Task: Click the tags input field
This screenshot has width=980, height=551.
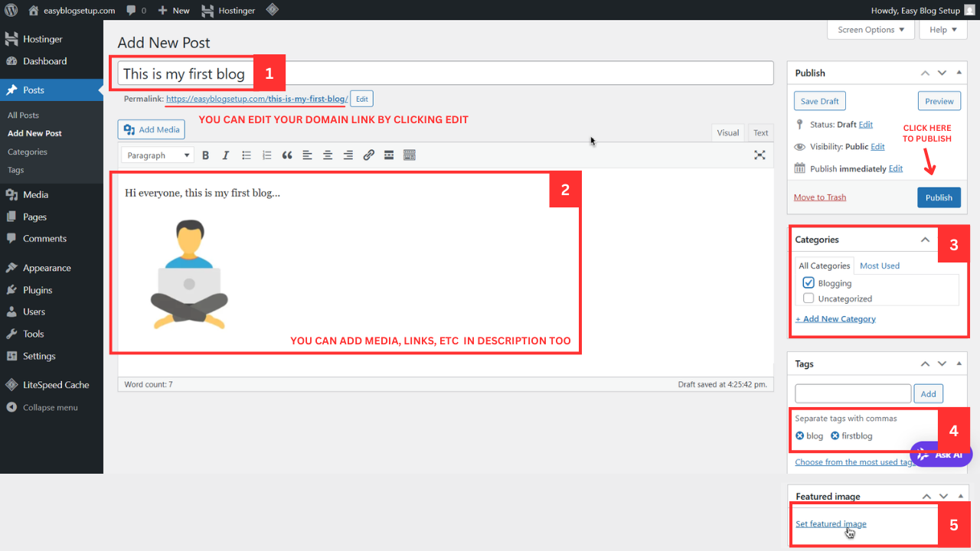Action: 853,393
